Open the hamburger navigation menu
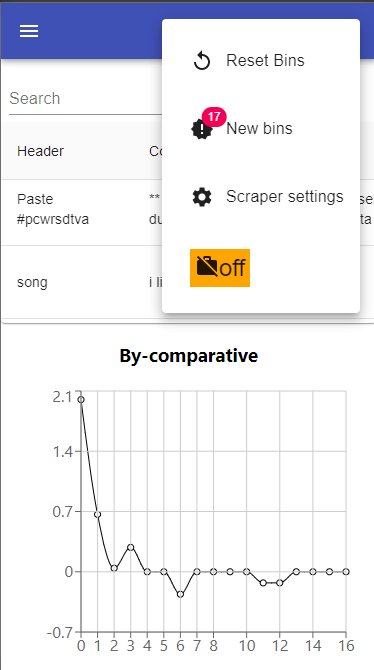 (29, 31)
